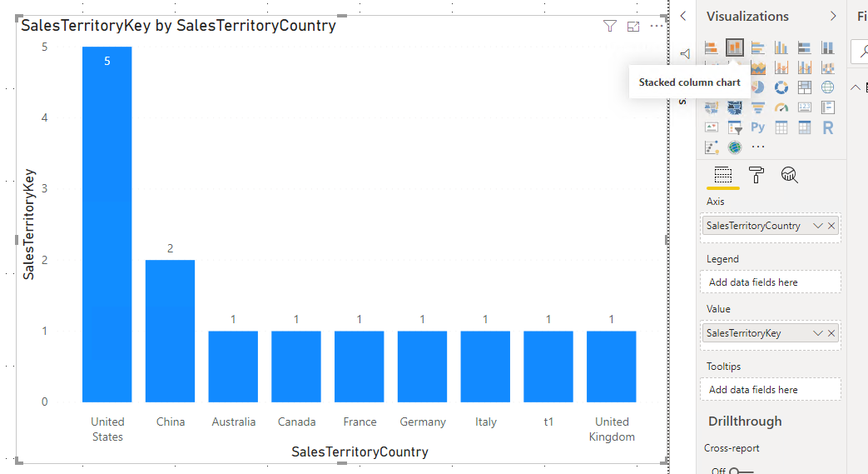Click the 'SalesTerritoryCountry' x-axis title
868x474 pixels.
pyautogui.click(x=360, y=452)
